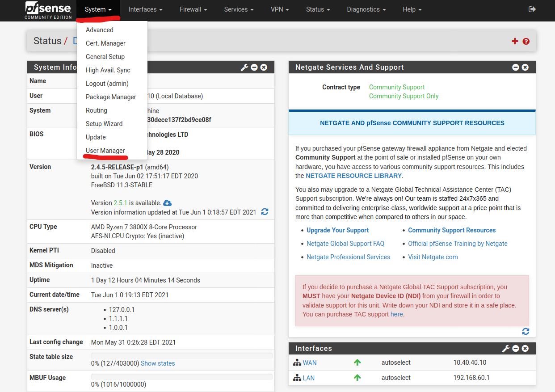The height and width of the screenshot is (392, 555).
Task: Click the Uptime value text
Action: 146,280
